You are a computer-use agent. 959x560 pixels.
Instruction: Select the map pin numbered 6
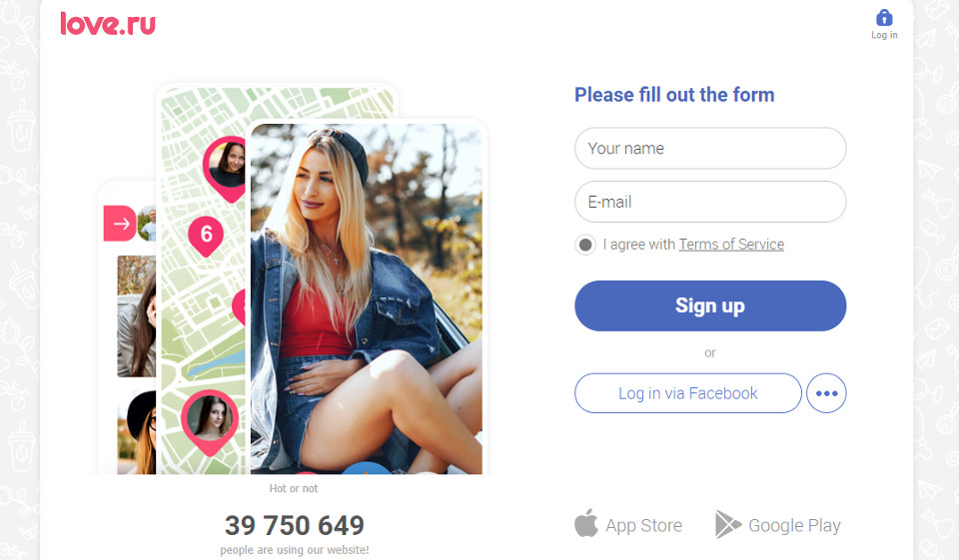(206, 236)
